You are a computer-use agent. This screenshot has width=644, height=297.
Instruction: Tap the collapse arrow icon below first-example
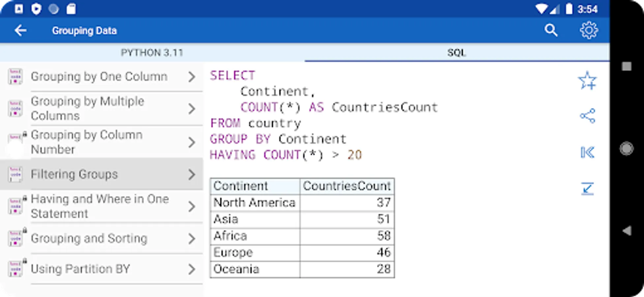click(587, 189)
